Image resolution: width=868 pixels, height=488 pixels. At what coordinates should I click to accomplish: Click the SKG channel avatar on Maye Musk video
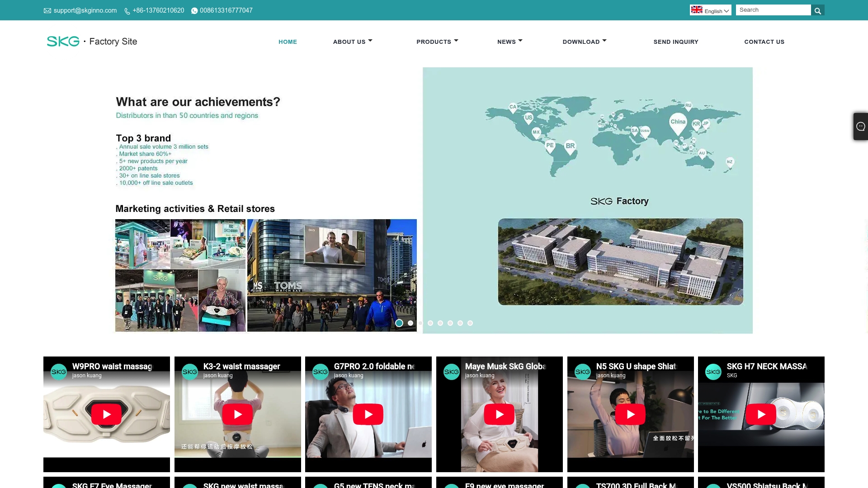pos(452,372)
